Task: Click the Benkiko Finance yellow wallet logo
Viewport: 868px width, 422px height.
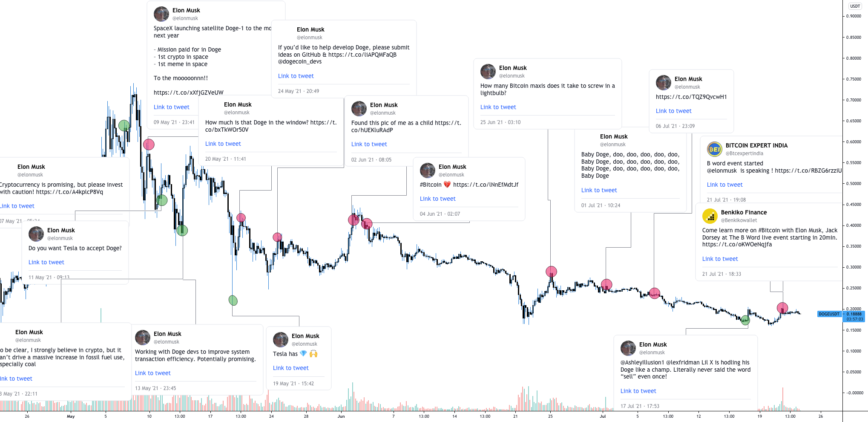Action: point(709,216)
